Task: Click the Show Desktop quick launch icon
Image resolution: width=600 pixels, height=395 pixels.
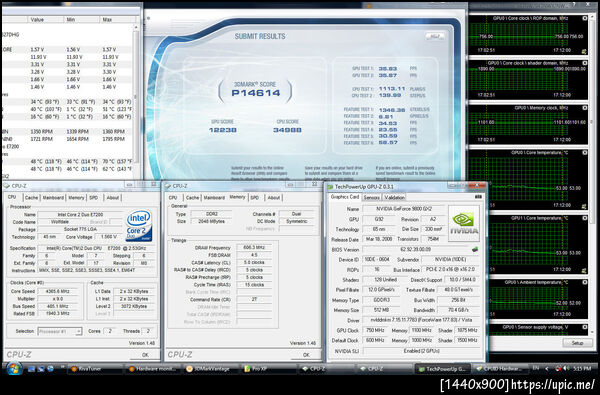Action: click(x=32, y=369)
